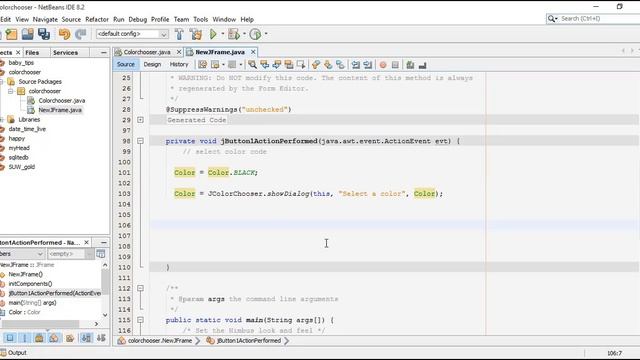The image size is (640, 360).
Task: Click the Debug Project icon
Action: [x=234, y=34]
